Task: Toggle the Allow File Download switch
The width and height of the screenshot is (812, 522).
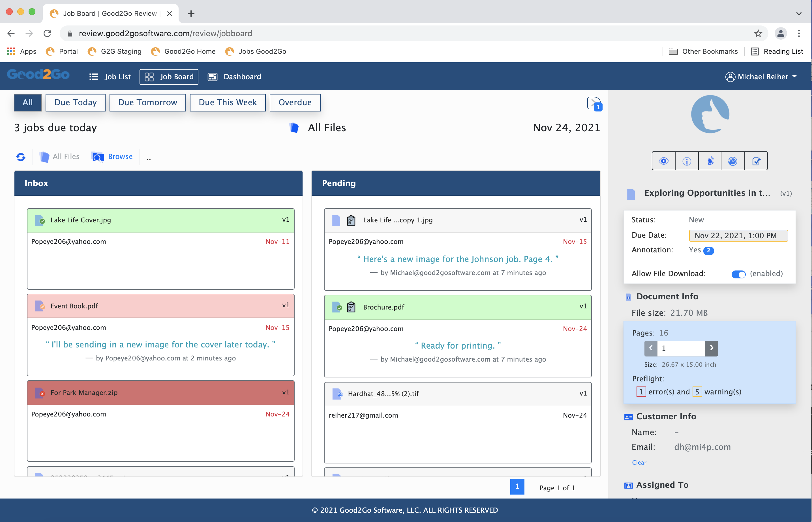Action: pyautogui.click(x=738, y=274)
